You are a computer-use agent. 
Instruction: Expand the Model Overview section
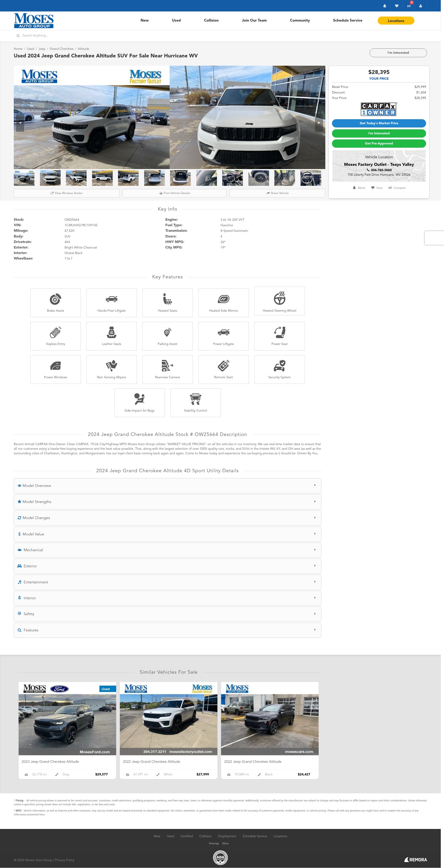point(167,486)
